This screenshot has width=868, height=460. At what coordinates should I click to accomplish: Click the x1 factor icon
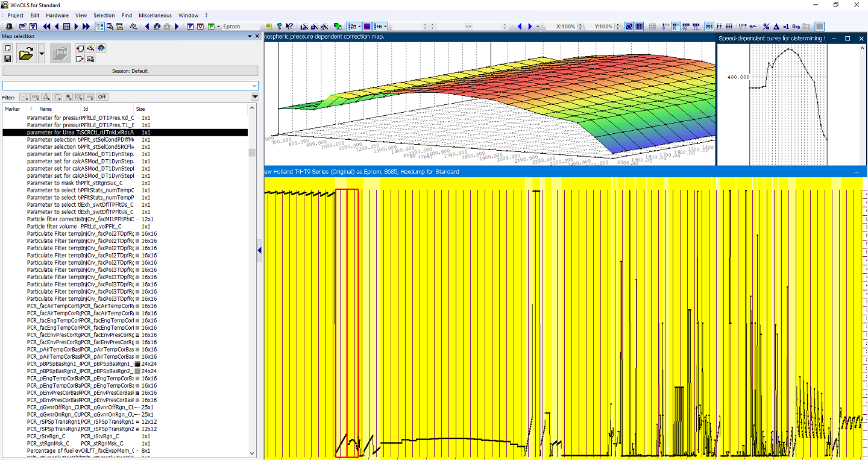tap(786, 27)
